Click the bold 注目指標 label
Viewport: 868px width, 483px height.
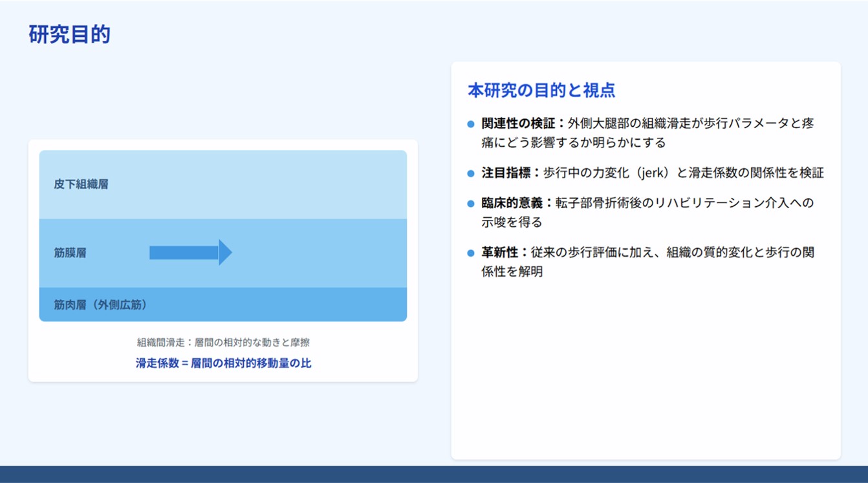click(x=506, y=173)
